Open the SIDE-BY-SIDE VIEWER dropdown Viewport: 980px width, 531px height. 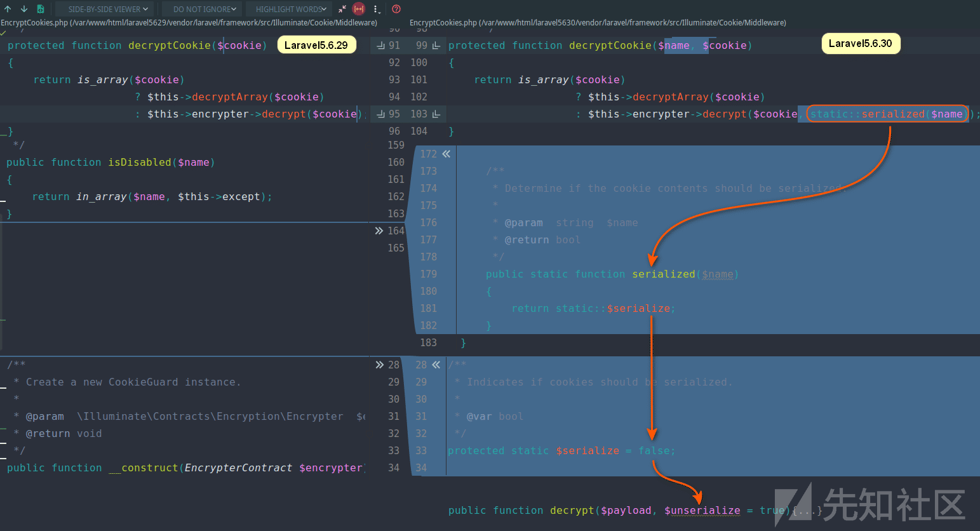[x=104, y=9]
